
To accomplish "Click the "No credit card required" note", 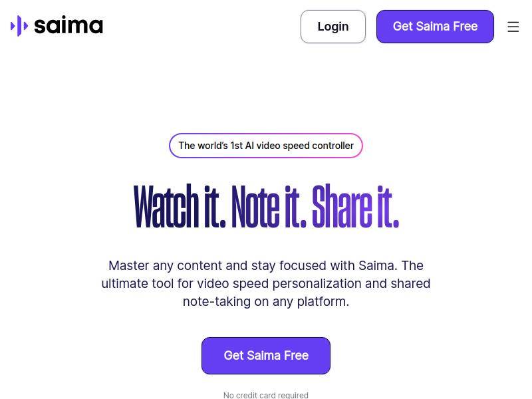I will [x=266, y=395].
